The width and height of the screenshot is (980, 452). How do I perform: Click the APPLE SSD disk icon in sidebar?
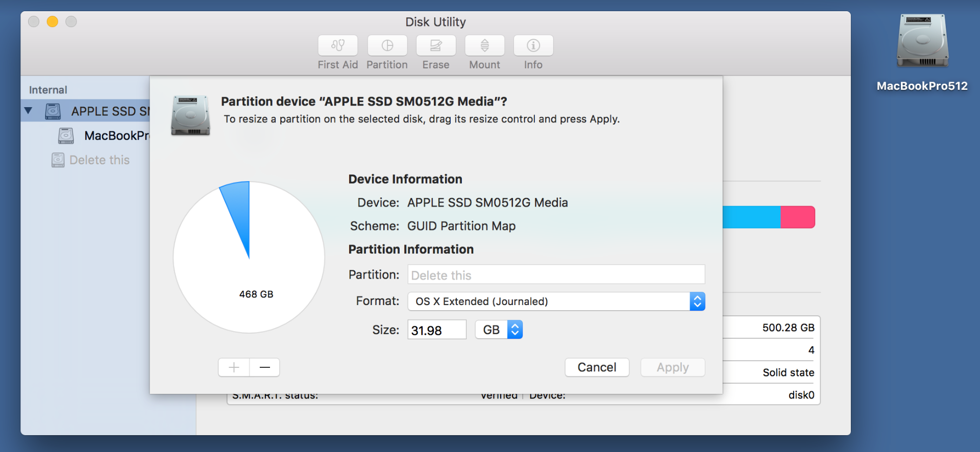click(x=53, y=111)
